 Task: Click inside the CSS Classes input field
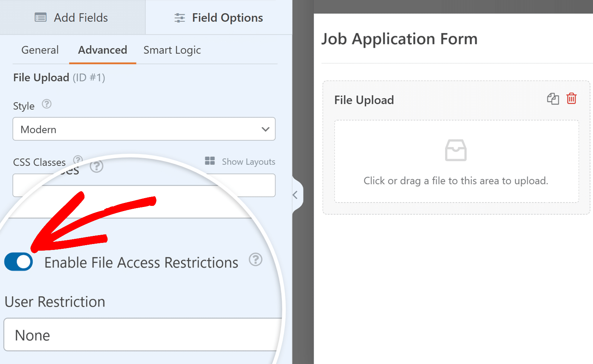pyautogui.click(x=144, y=185)
